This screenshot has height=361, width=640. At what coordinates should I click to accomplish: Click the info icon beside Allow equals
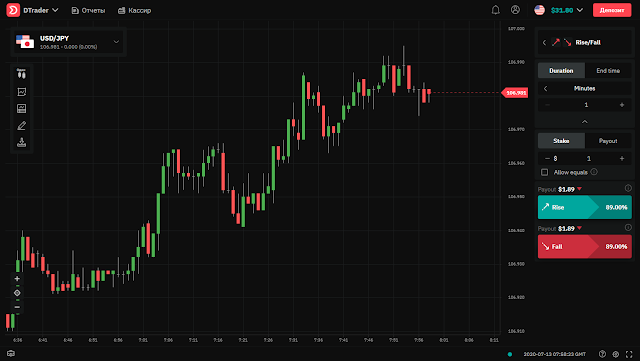click(x=594, y=172)
